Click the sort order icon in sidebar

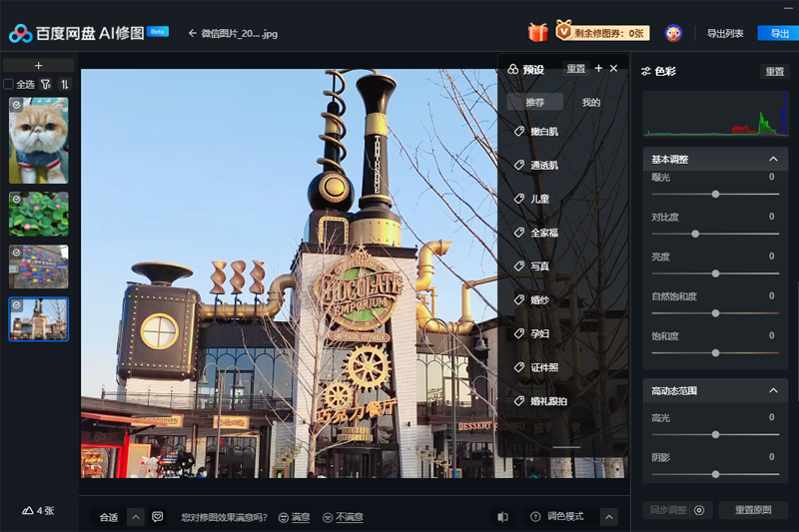pyautogui.click(x=65, y=85)
